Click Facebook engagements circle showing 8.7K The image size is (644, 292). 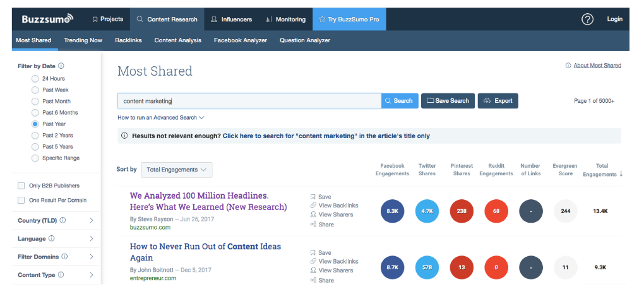tap(393, 267)
